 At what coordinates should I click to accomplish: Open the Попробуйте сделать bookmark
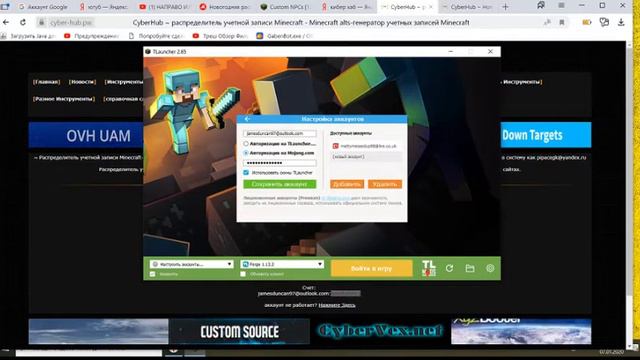point(156,36)
